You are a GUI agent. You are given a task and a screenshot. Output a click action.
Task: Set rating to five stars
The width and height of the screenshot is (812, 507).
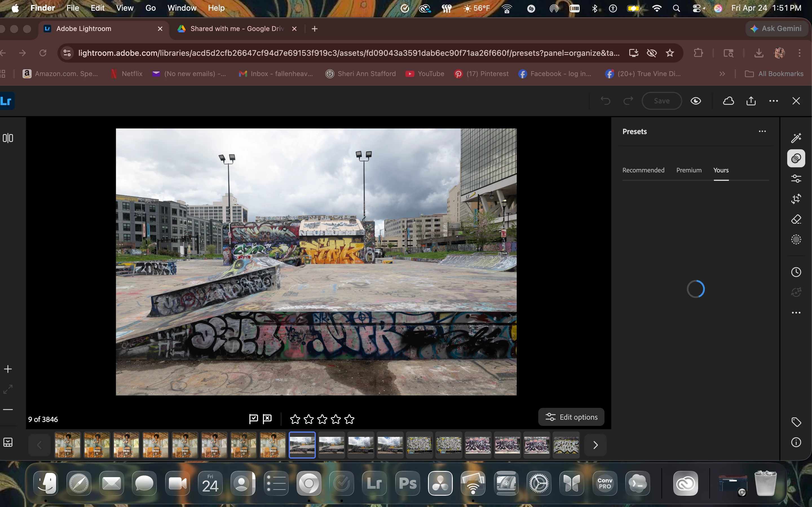[349, 419]
